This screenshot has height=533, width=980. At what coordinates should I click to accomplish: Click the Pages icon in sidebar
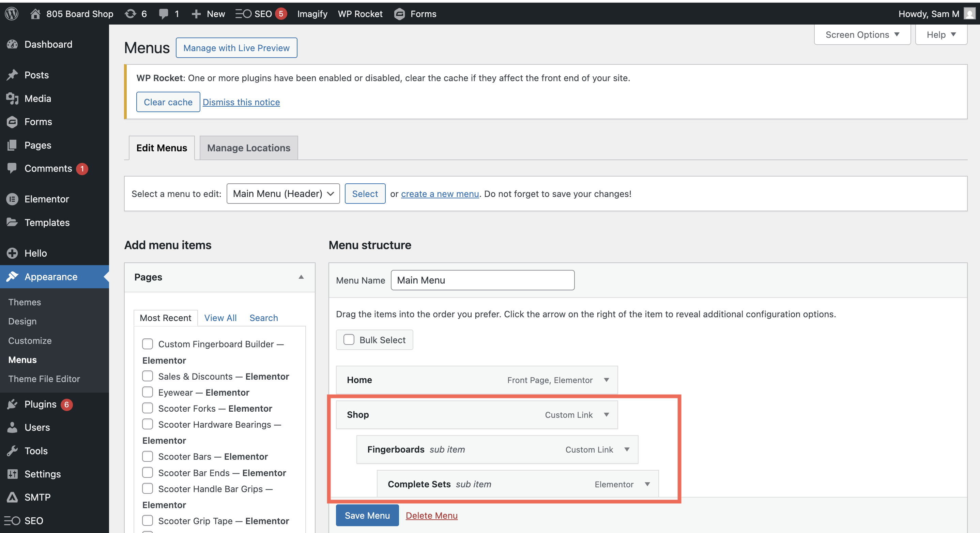[x=12, y=145]
